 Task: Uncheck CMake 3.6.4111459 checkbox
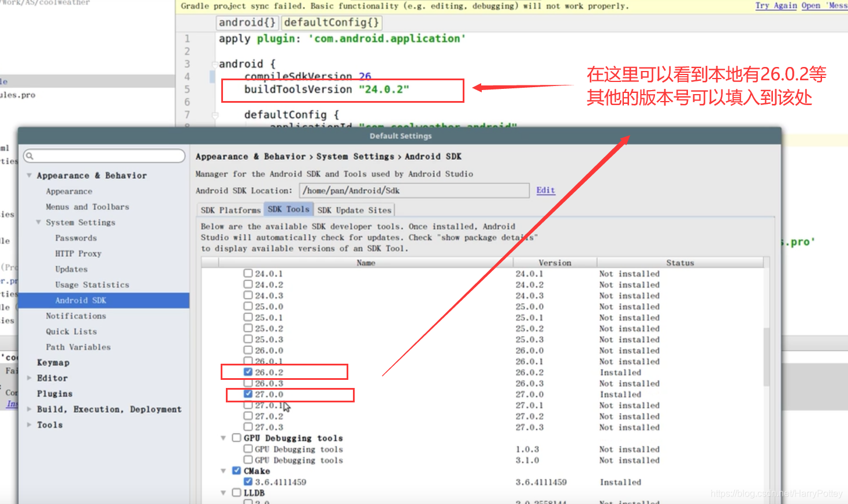(248, 481)
